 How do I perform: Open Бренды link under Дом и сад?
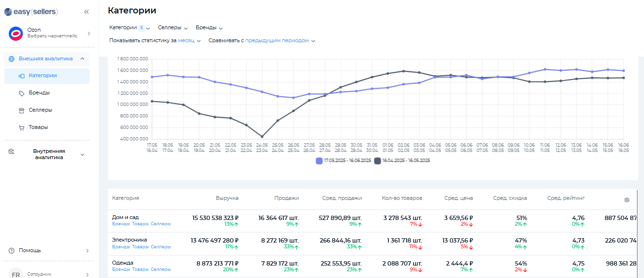tap(121, 224)
